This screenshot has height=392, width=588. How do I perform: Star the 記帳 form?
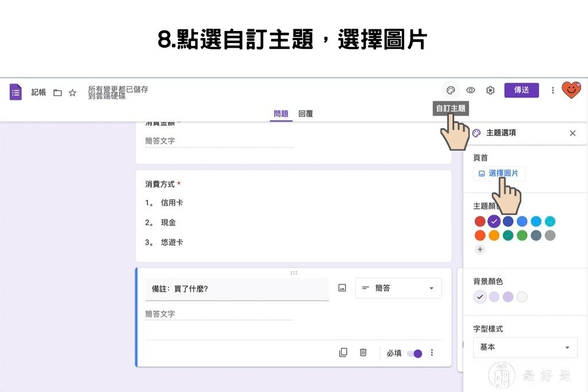(x=72, y=92)
